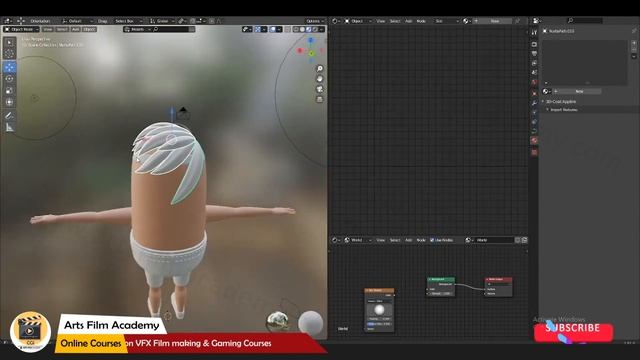Adjust Background node Strength slider
Screen dimensions: 640x360
pos(440,293)
